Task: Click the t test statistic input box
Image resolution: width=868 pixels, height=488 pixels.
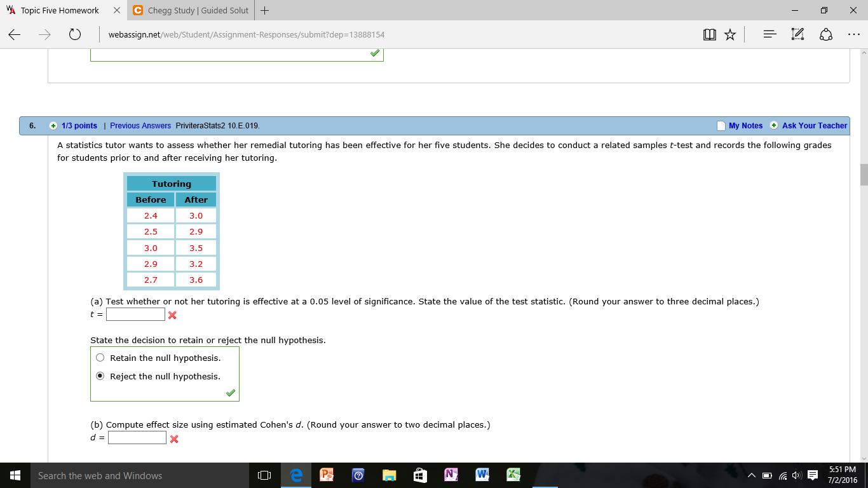Action: 135,313
